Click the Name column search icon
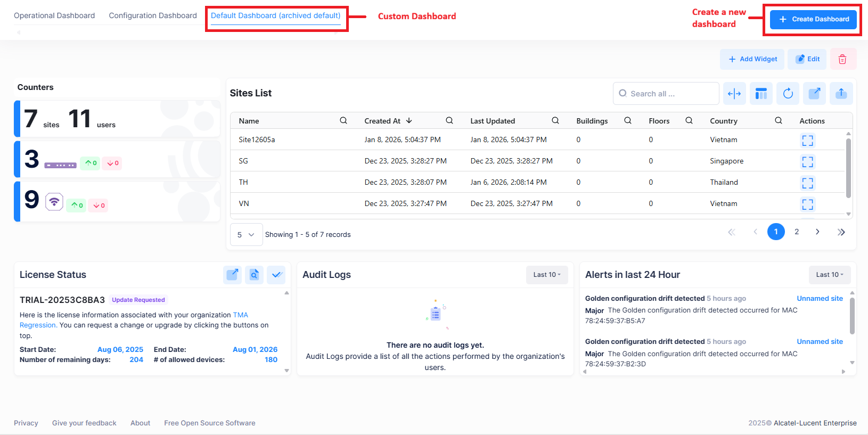 (343, 121)
